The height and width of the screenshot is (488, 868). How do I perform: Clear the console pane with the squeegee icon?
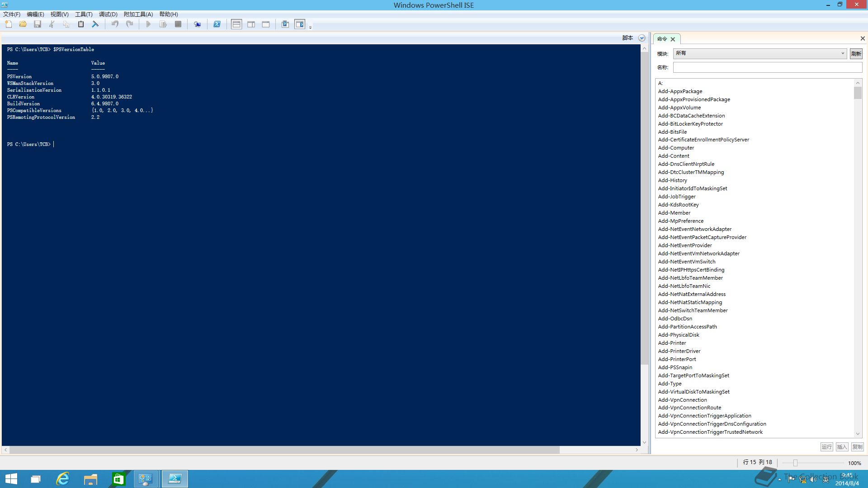tap(95, 24)
